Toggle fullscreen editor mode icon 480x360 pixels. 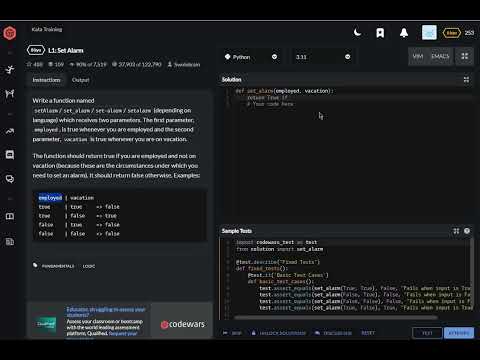tap(464, 56)
